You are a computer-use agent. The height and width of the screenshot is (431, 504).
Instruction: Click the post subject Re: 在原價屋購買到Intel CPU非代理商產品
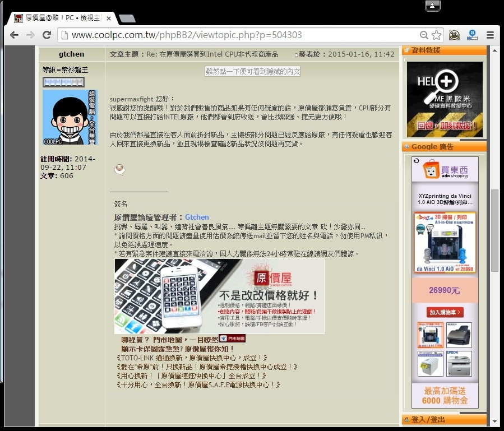pyautogui.click(x=212, y=54)
